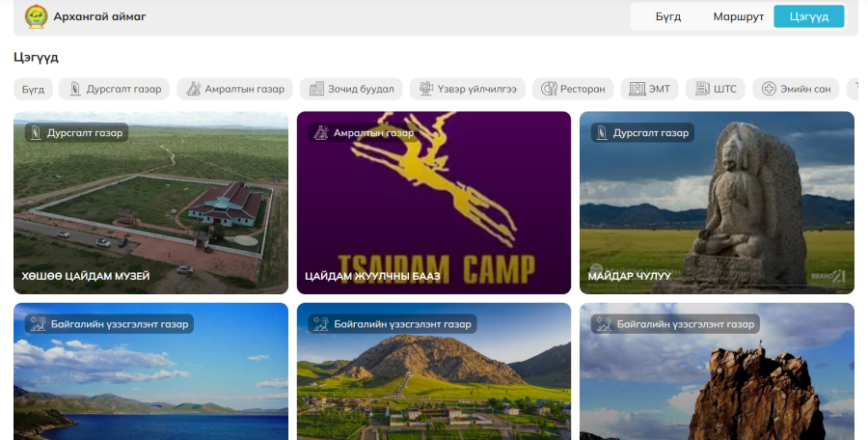Image resolution: width=868 pixels, height=440 pixels.
Task: Click nature icon on the lake photo card
Action: [x=39, y=324]
